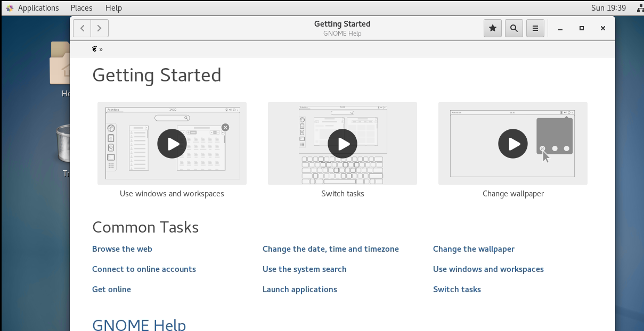
Task: Go forward with the right arrow button
Action: [100, 28]
